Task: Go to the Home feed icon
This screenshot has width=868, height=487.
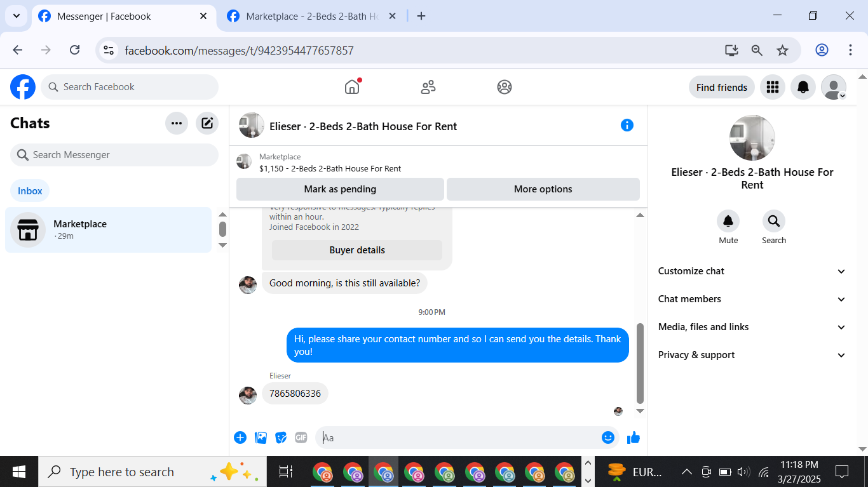Action: 352,87
